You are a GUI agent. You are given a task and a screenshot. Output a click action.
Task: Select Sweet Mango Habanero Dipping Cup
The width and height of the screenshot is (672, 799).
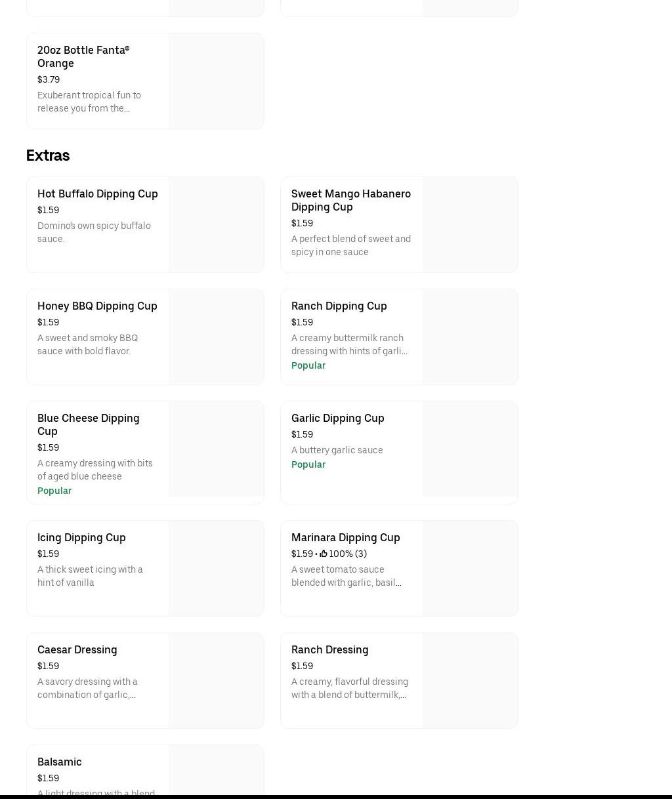point(350,200)
